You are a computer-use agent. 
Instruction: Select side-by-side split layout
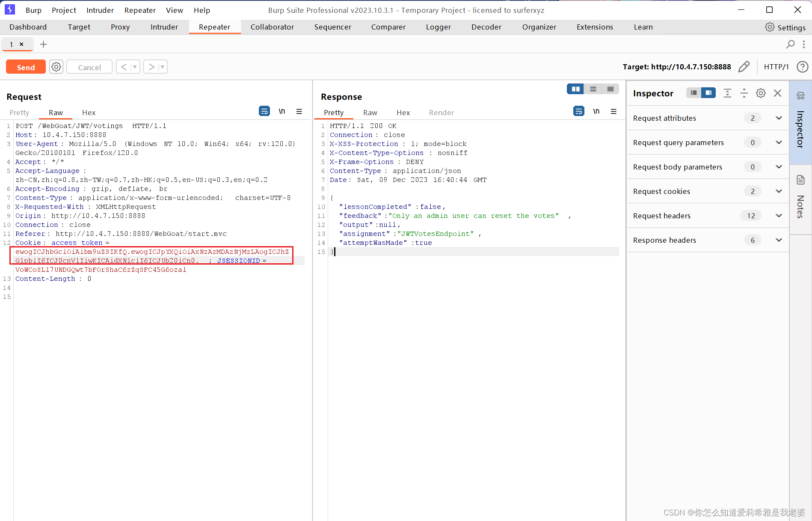(576, 89)
